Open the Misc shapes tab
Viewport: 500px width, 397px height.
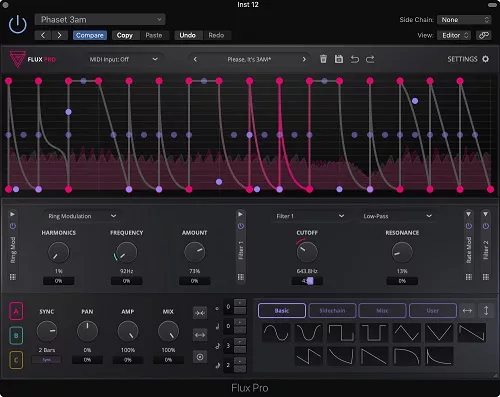[382, 311]
